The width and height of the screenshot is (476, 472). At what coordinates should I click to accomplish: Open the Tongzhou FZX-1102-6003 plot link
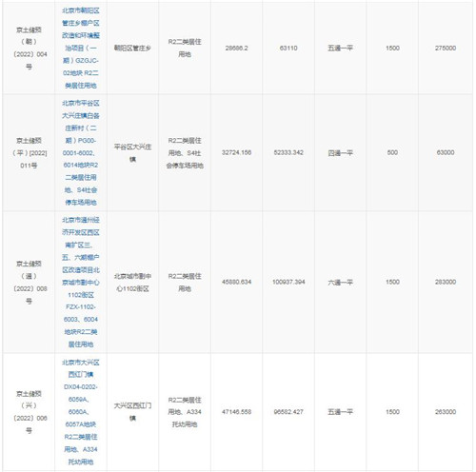coord(81,282)
